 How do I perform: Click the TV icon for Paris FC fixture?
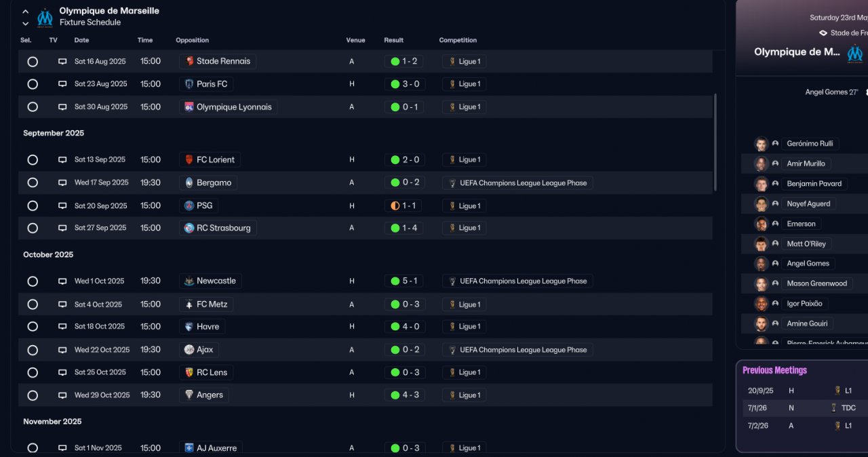click(x=62, y=84)
